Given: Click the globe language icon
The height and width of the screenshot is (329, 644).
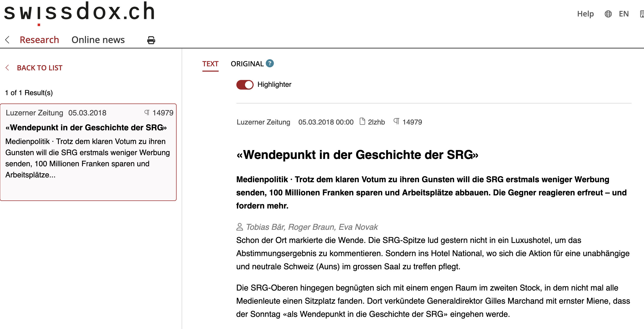Looking at the screenshot, I should tap(608, 14).
